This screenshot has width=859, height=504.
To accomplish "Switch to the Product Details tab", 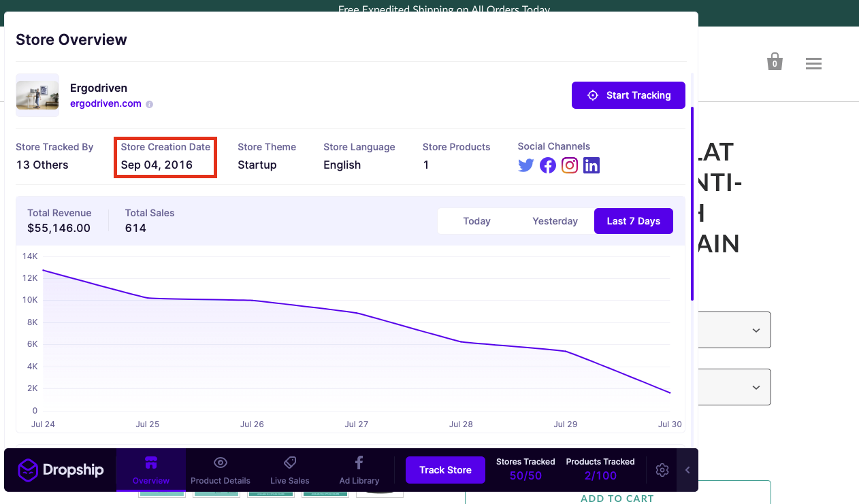I will [220, 470].
